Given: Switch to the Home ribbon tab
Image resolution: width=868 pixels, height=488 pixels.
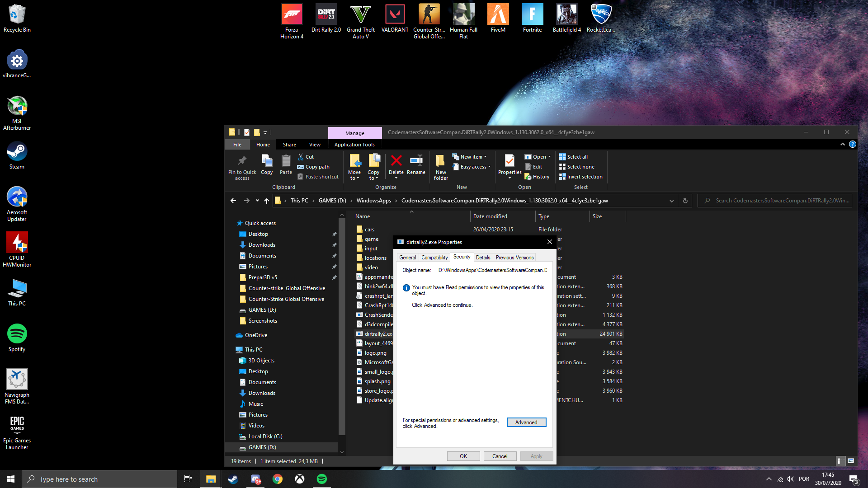Looking at the screenshot, I should pos(263,145).
